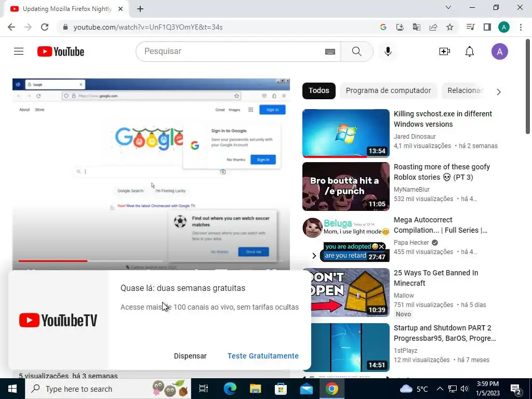Screen dimensions: 532x399
Task: Share this page icon
Action: 433,27
